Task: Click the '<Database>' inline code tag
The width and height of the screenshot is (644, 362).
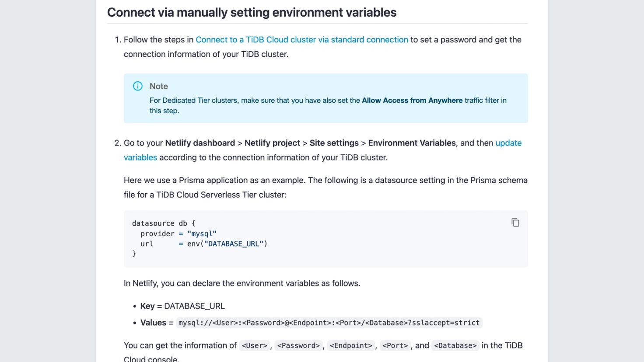Action: [455, 346]
